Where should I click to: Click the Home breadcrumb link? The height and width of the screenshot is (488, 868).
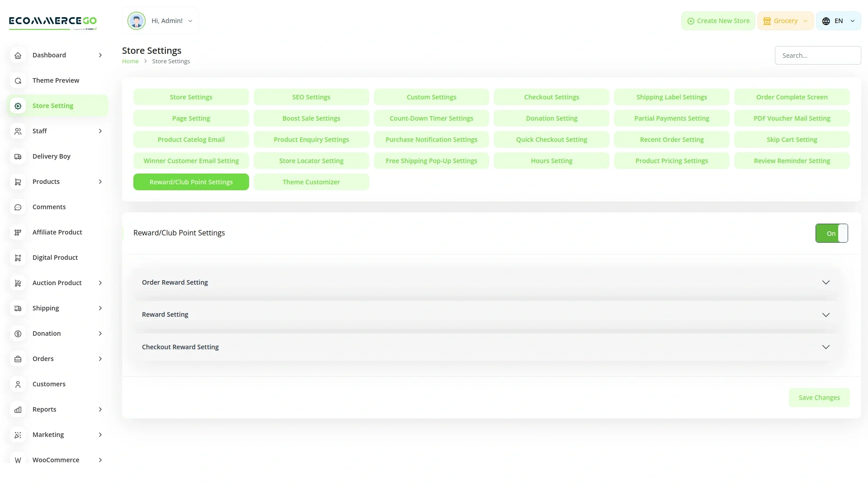tap(130, 61)
